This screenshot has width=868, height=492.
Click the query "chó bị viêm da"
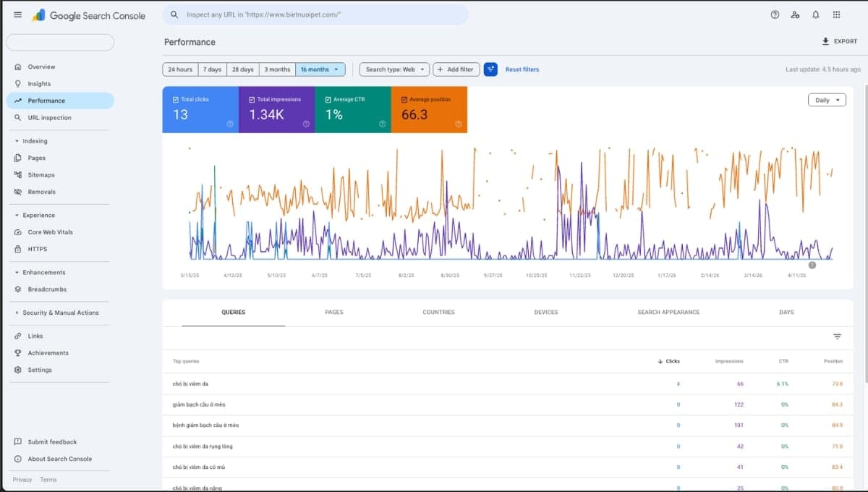190,383
